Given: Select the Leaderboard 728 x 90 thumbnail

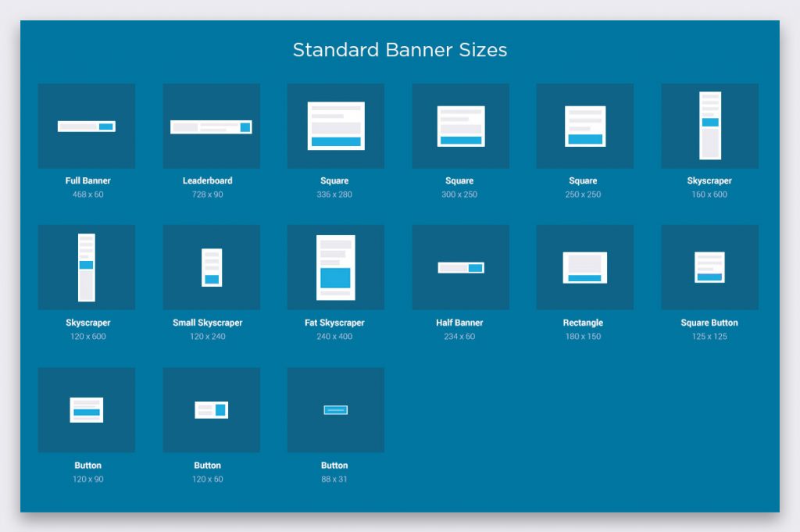Looking at the screenshot, I should point(210,125).
